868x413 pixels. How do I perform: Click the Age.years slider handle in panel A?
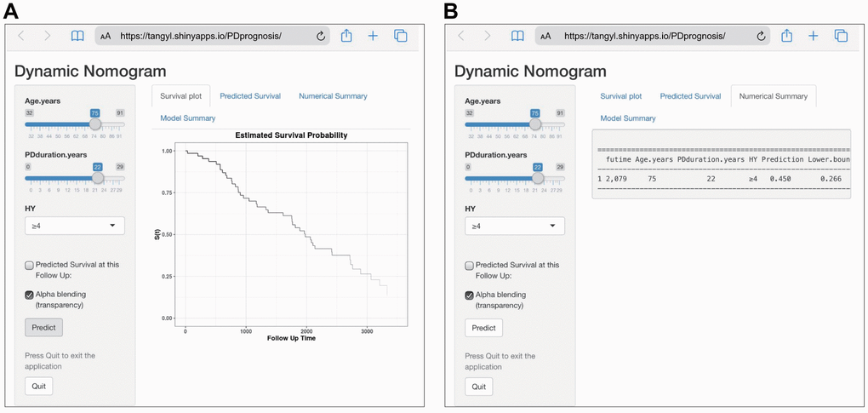tap(95, 124)
